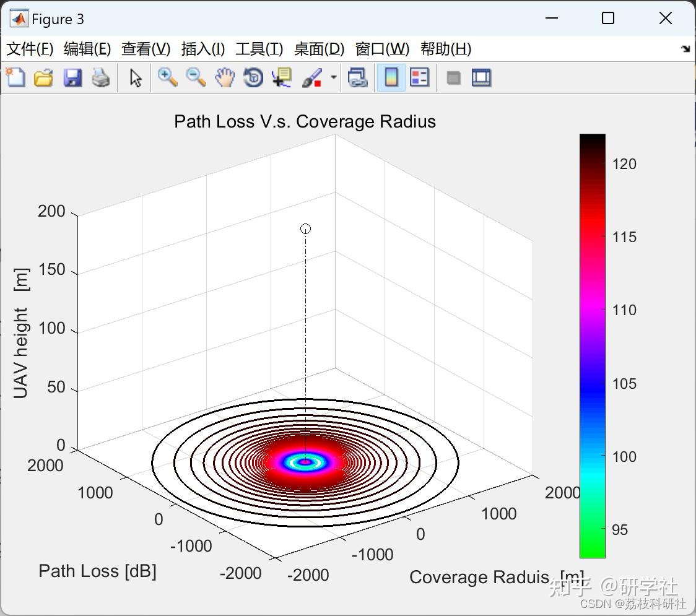696x616 pixels.
Task: Select the Data Cursor tool
Action: pyautogui.click(x=282, y=77)
